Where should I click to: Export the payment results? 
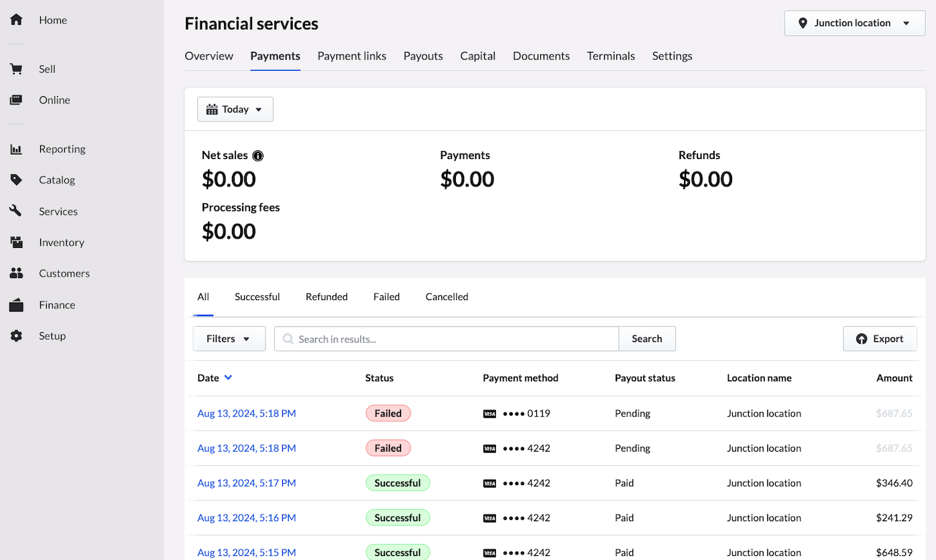tap(880, 338)
